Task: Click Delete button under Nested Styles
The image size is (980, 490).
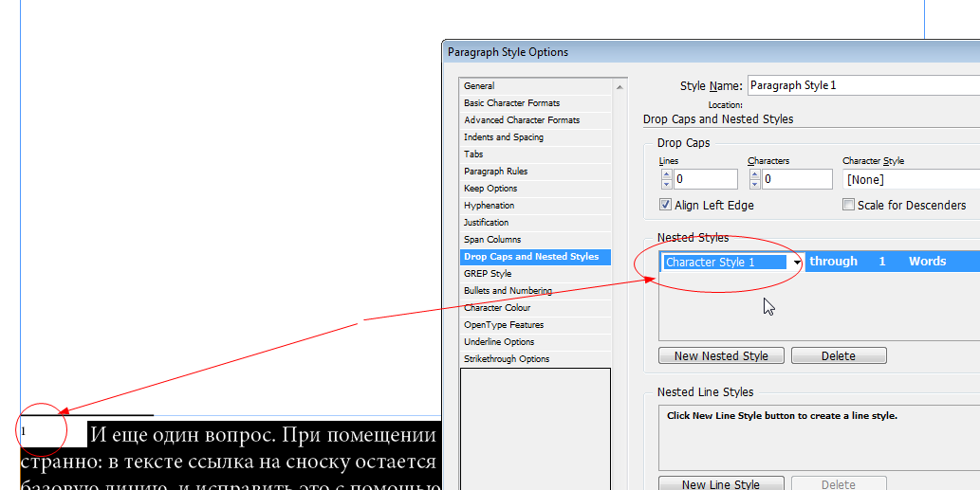Action: pyautogui.click(x=838, y=355)
